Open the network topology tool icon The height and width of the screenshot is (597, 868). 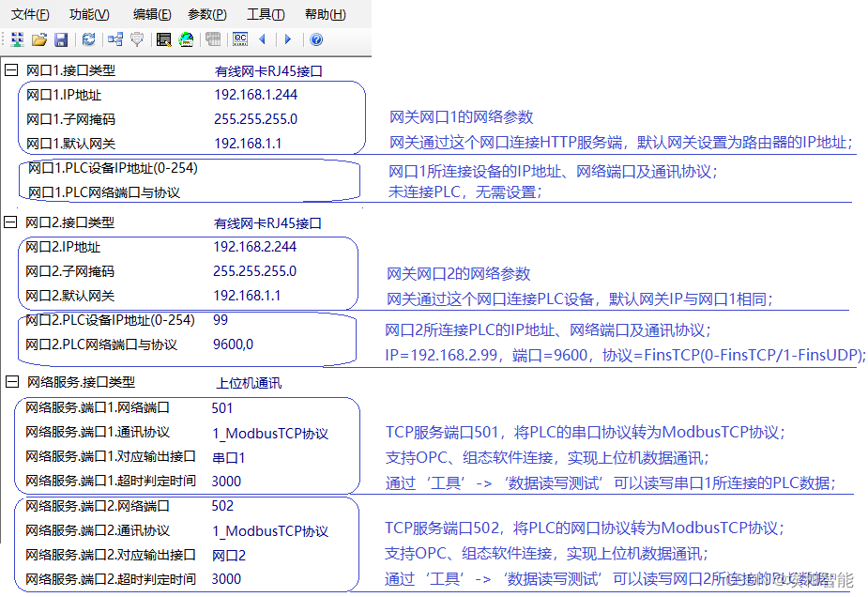[x=115, y=39]
